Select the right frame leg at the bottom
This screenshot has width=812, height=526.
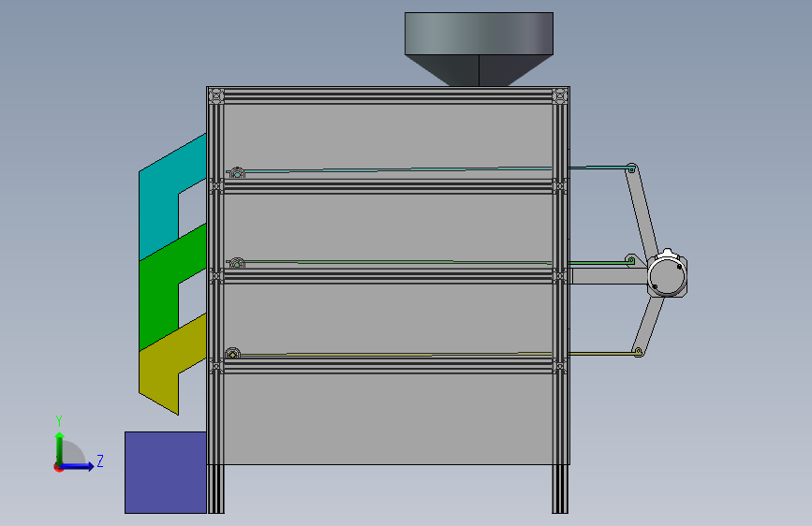(x=560, y=489)
